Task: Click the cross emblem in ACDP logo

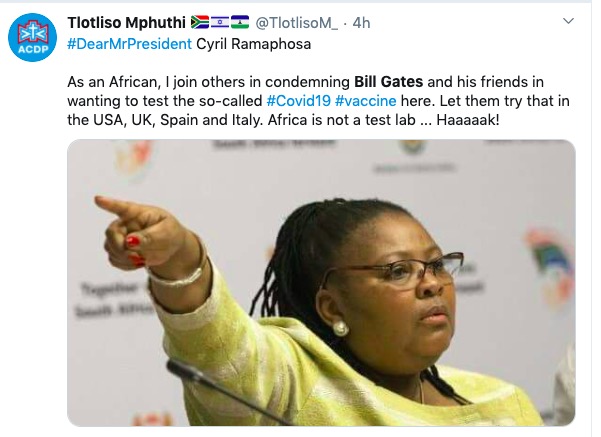Action: (33, 32)
